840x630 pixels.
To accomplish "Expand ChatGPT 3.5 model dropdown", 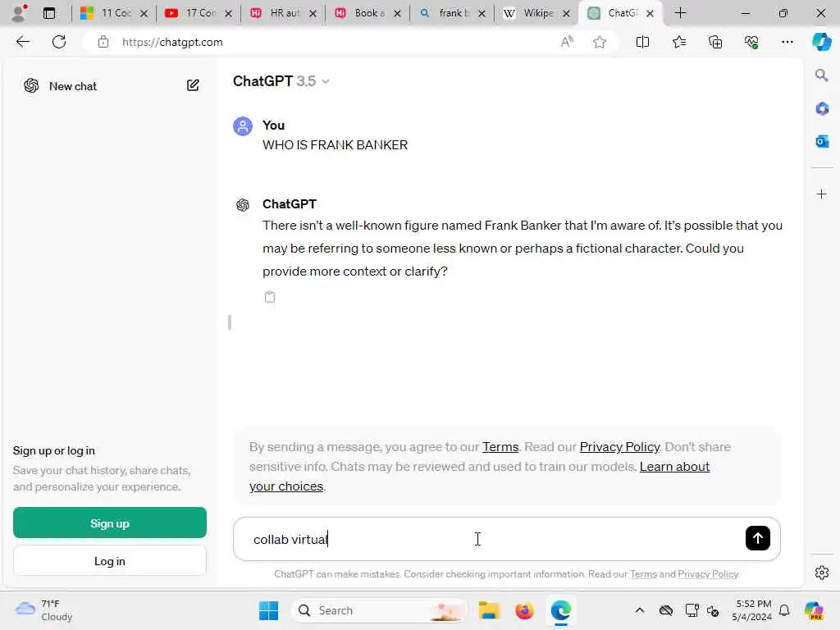I will 281,81.
